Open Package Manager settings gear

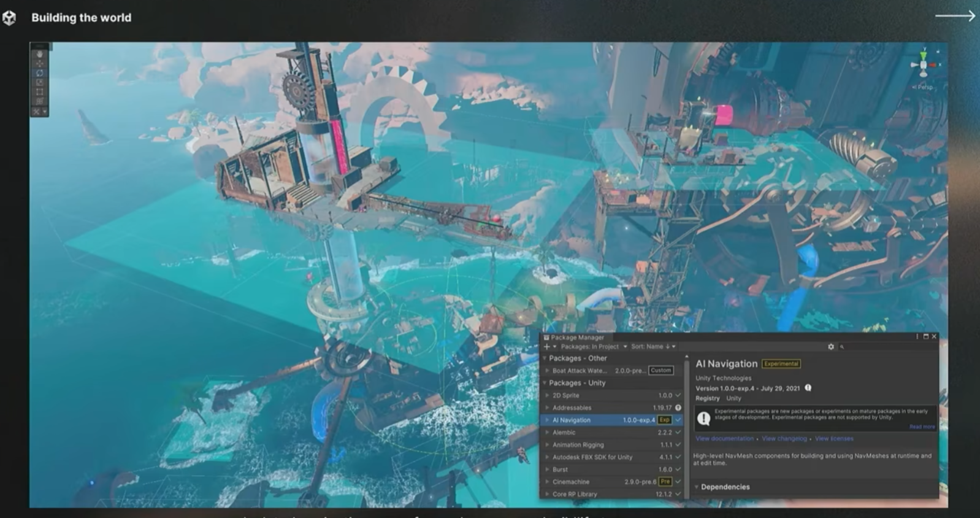831,347
